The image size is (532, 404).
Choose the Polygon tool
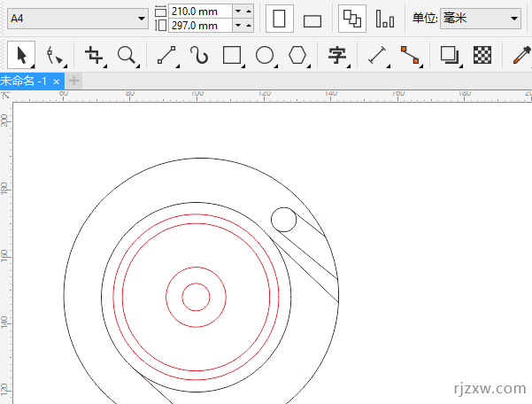[297, 56]
